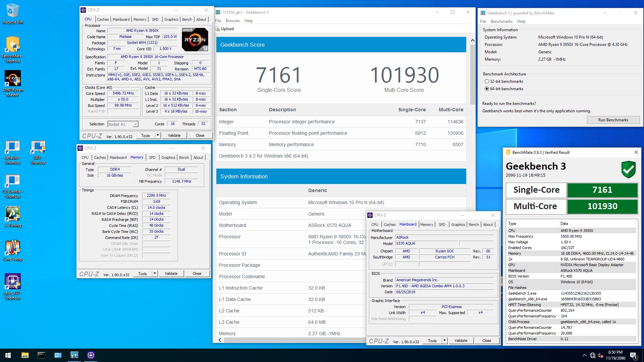Select 64-bit benchmarks radio button
Image resolution: width=644 pixels, height=362 pixels.
tap(487, 89)
